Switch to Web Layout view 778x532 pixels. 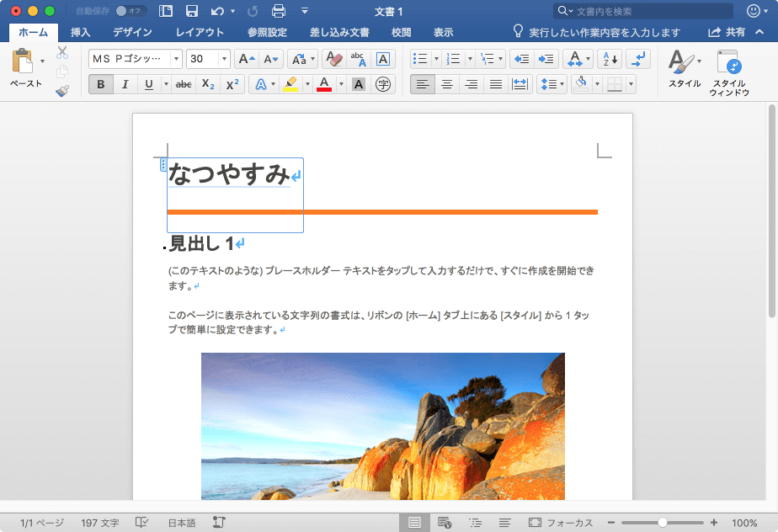[x=445, y=523]
